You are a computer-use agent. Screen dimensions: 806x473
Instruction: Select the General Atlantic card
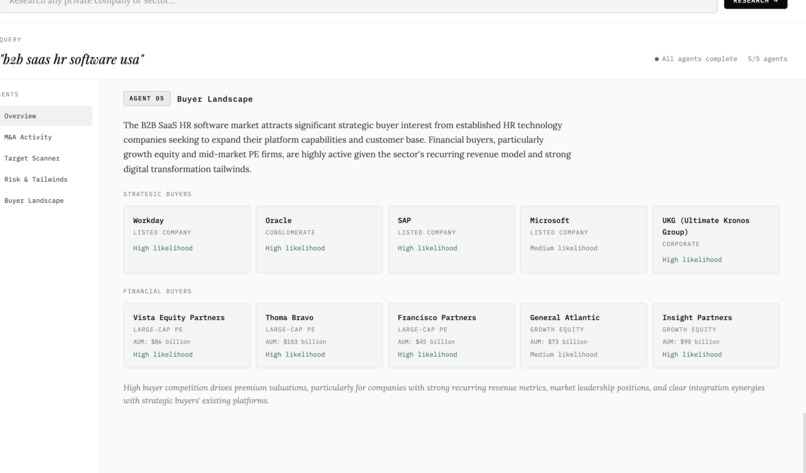[583, 335]
